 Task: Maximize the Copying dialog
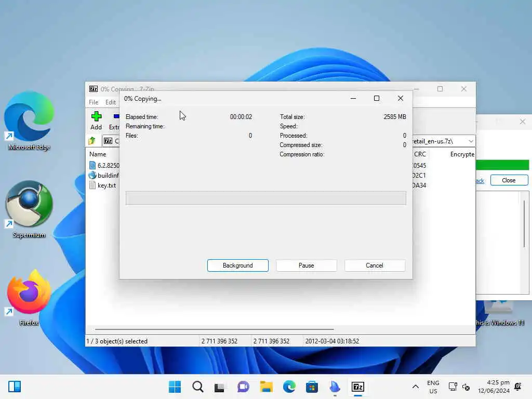pyautogui.click(x=377, y=98)
